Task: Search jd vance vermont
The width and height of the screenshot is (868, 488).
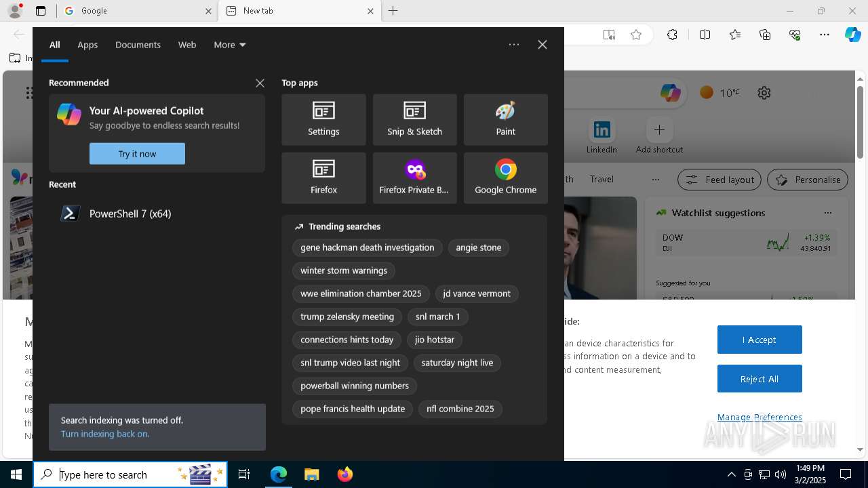Action: tap(477, 293)
